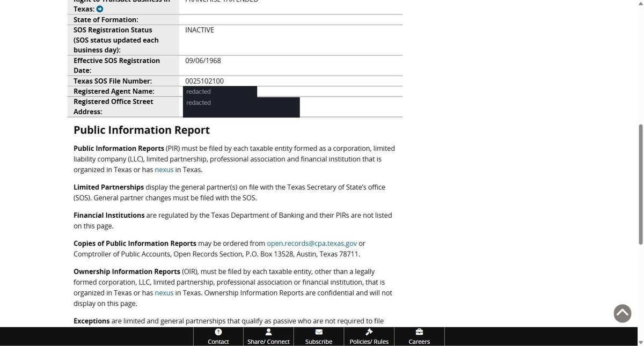Click the Texas SOS File Number label
Viewport: 644px width, 346px height.
[113, 81]
